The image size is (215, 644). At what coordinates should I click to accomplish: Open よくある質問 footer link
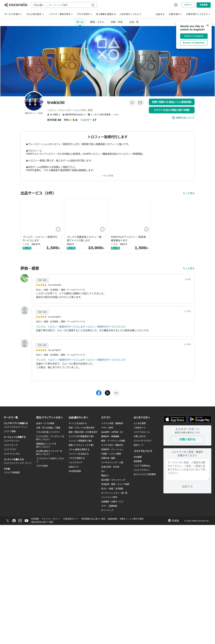click(140, 423)
